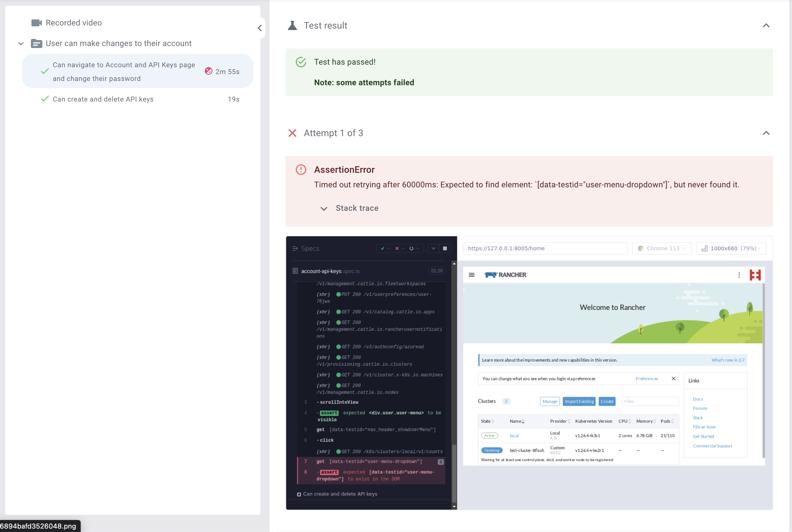Viewport: 792px width, 532px height.
Task: Click the green checkmark passed stat in Specs toolbar
Action: [383, 248]
